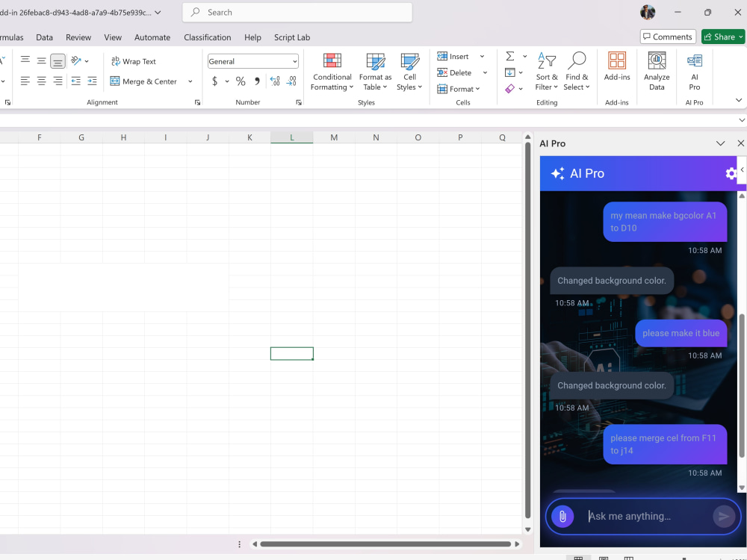This screenshot has height=560, width=747.
Task: Open Conditional Formatting menu
Action: coord(332,72)
